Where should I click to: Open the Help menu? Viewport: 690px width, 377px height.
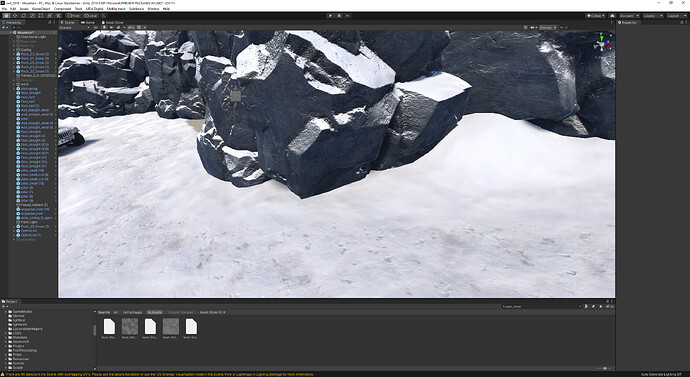[166, 9]
